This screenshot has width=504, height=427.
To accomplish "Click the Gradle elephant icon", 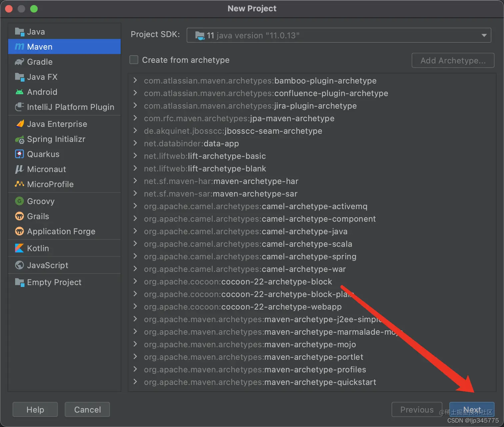I will (x=20, y=62).
